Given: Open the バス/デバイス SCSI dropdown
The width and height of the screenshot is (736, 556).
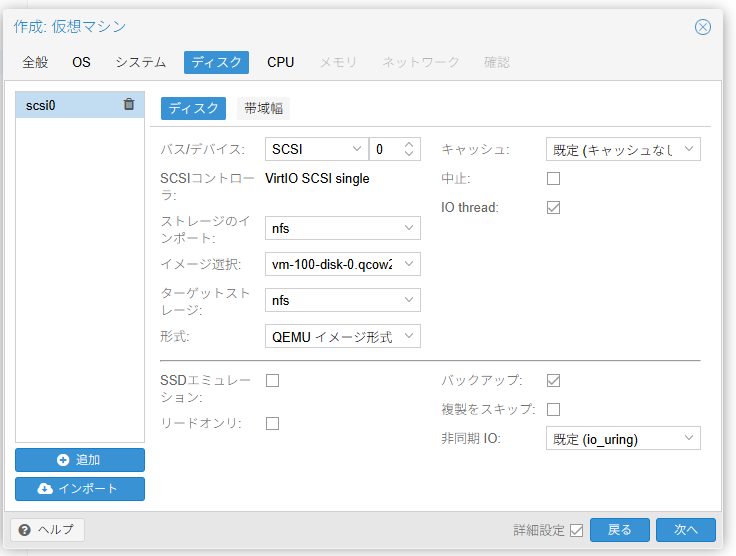Looking at the screenshot, I should pos(317,149).
